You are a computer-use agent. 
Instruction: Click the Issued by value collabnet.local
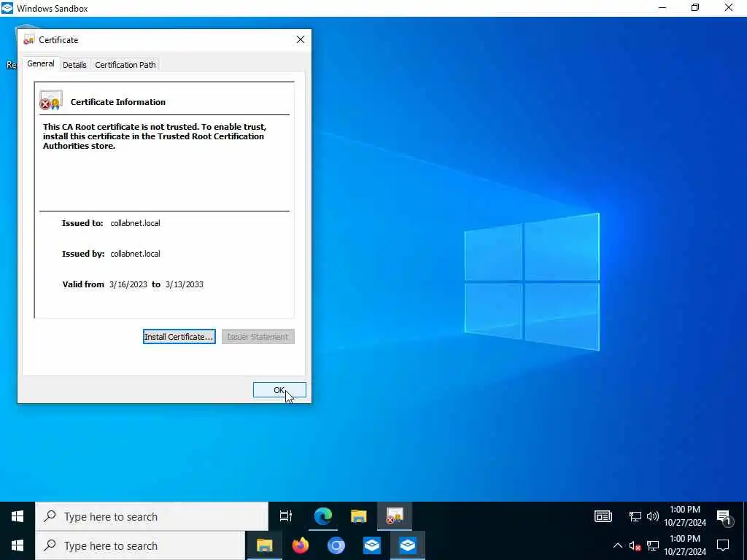coord(135,254)
